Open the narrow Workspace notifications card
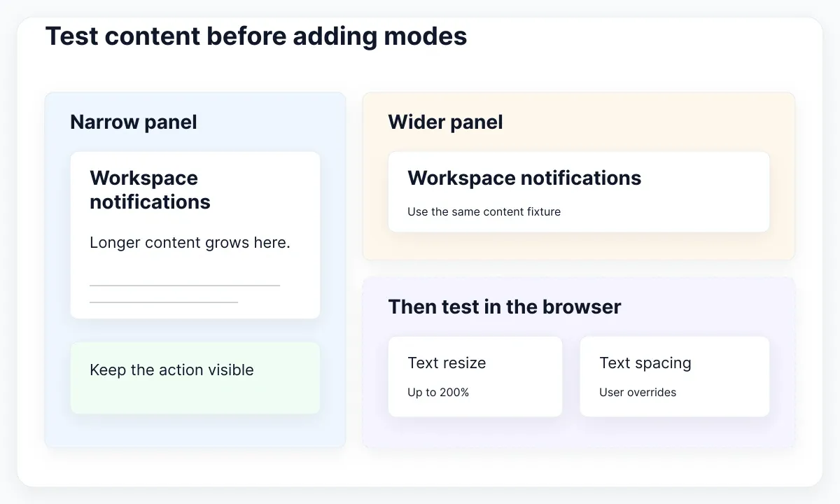840x504 pixels. [195, 235]
